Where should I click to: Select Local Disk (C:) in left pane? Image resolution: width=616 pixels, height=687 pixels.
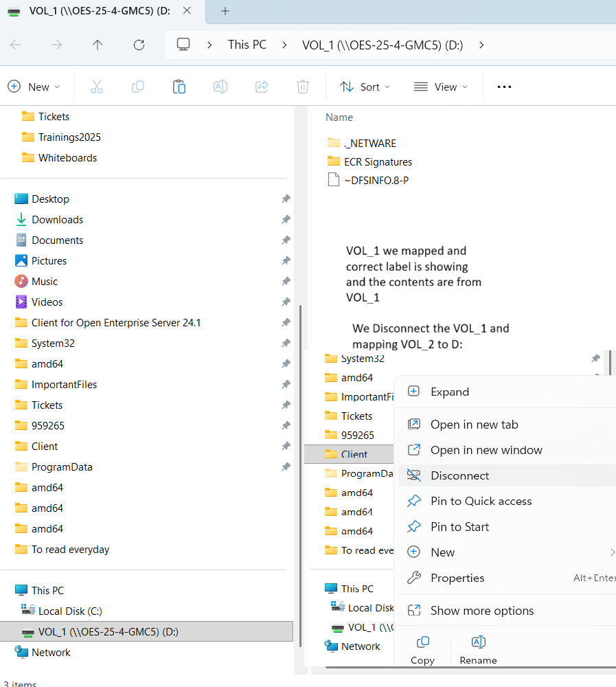(x=70, y=611)
